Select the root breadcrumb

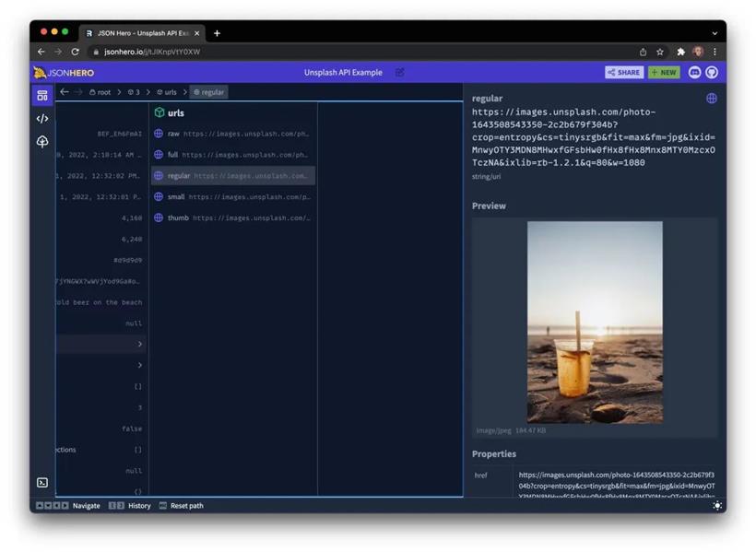(x=100, y=92)
